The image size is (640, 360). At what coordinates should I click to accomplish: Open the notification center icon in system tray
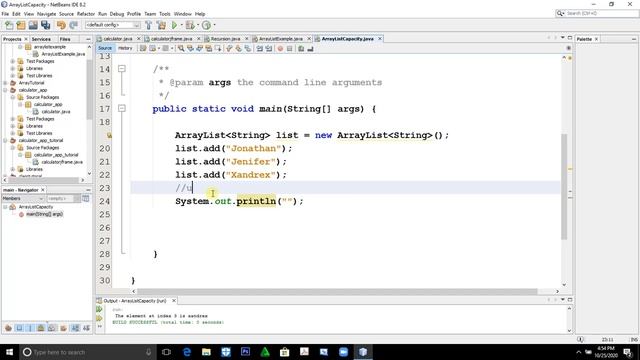click(628, 352)
